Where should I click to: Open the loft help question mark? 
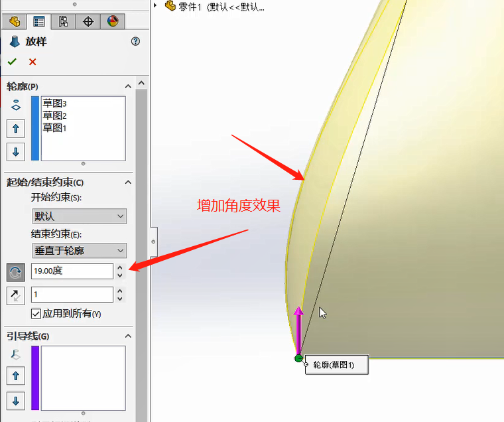[x=135, y=41]
